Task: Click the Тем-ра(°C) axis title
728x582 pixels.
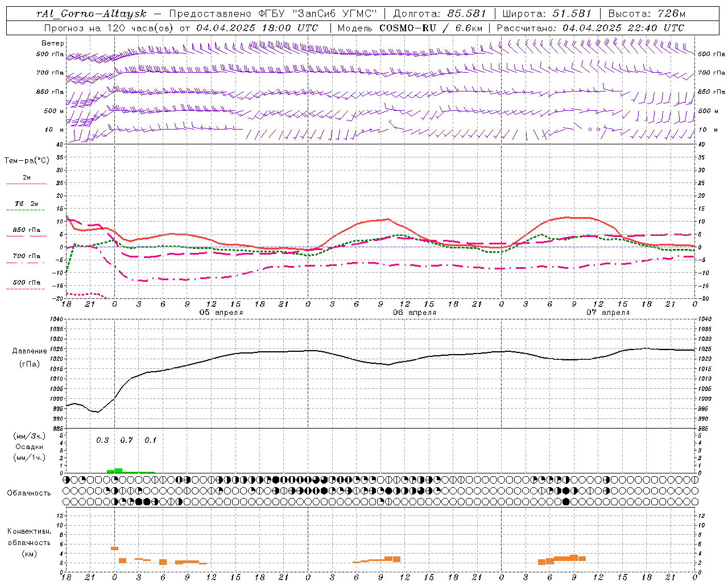Action: click(x=27, y=161)
